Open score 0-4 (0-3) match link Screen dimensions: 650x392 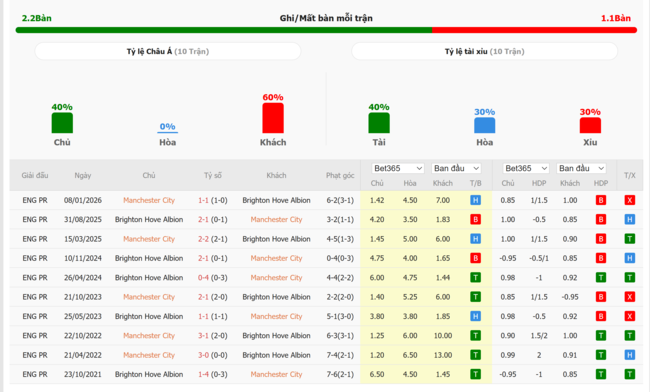click(x=213, y=278)
